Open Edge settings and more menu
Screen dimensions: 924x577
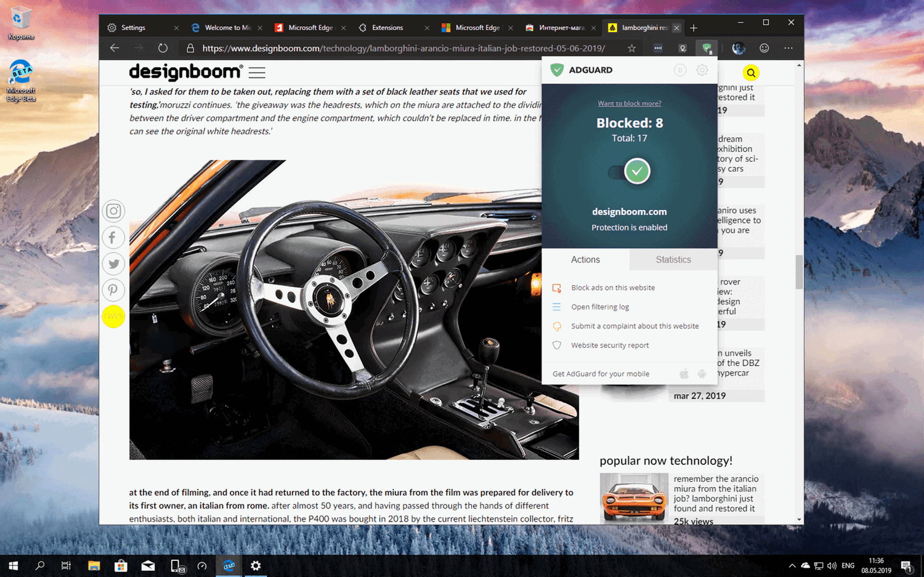point(788,48)
